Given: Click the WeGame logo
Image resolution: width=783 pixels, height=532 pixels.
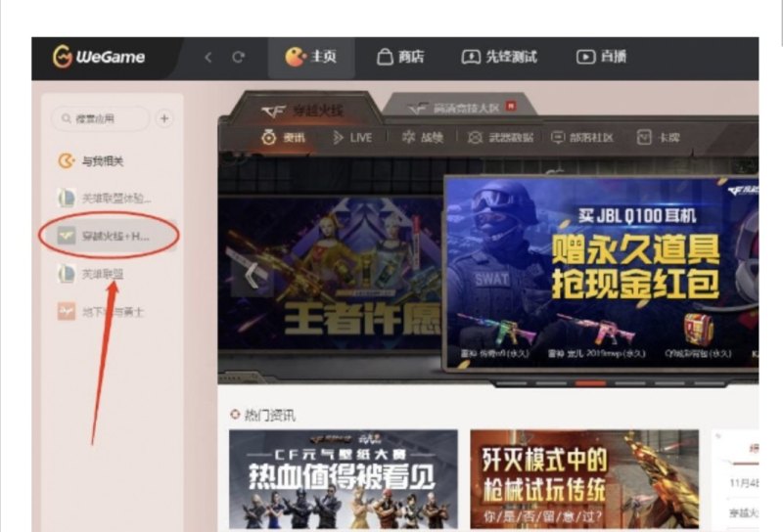Looking at the screenshot, I should click(99, 57).
